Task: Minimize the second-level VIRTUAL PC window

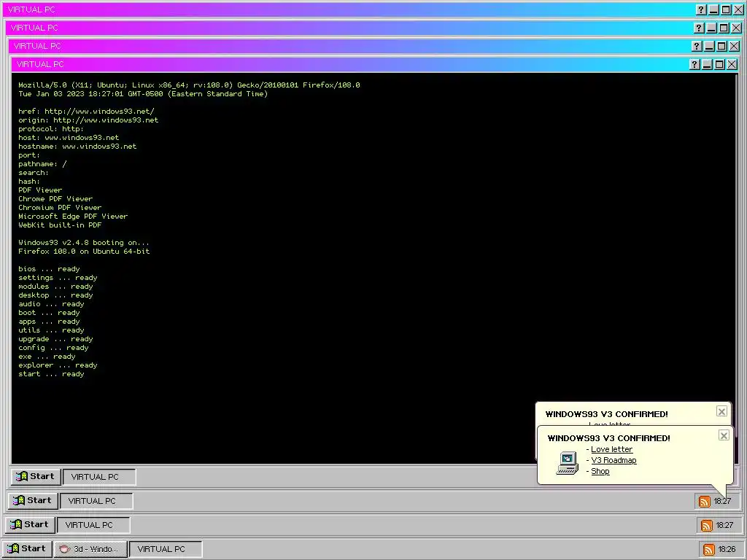Action: [711, 28]
